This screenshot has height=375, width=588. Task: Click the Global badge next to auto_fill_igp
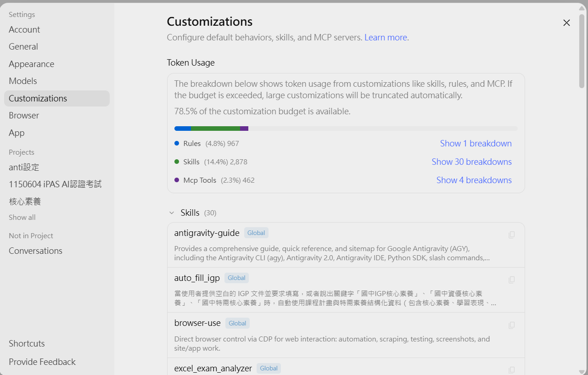click(236, 278)
